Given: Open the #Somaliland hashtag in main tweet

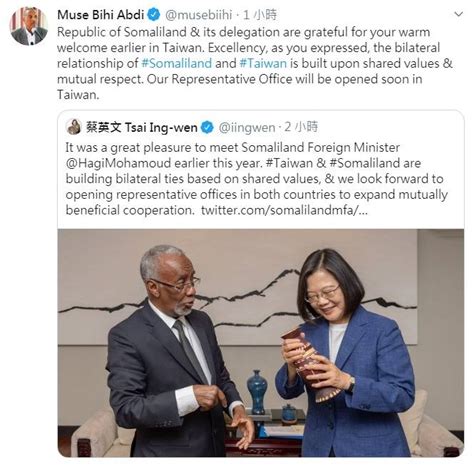Looking at the screenshot, I should (177, 63).
